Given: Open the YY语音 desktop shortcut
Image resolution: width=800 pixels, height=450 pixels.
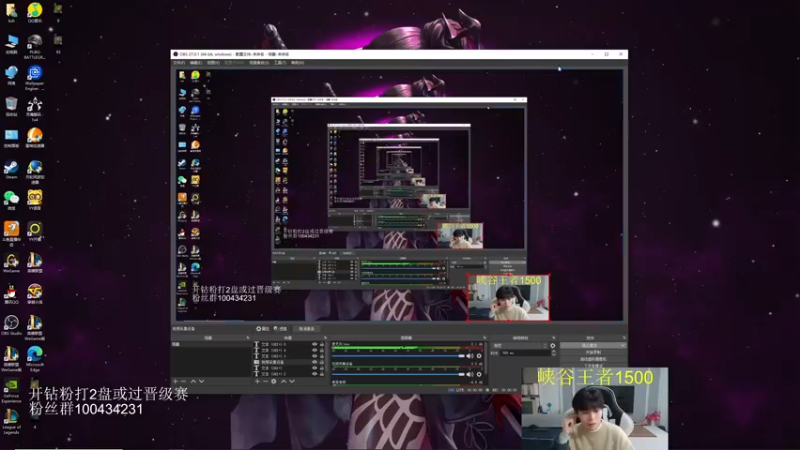Looking at the screenshot, I should [x=35, y=201].
